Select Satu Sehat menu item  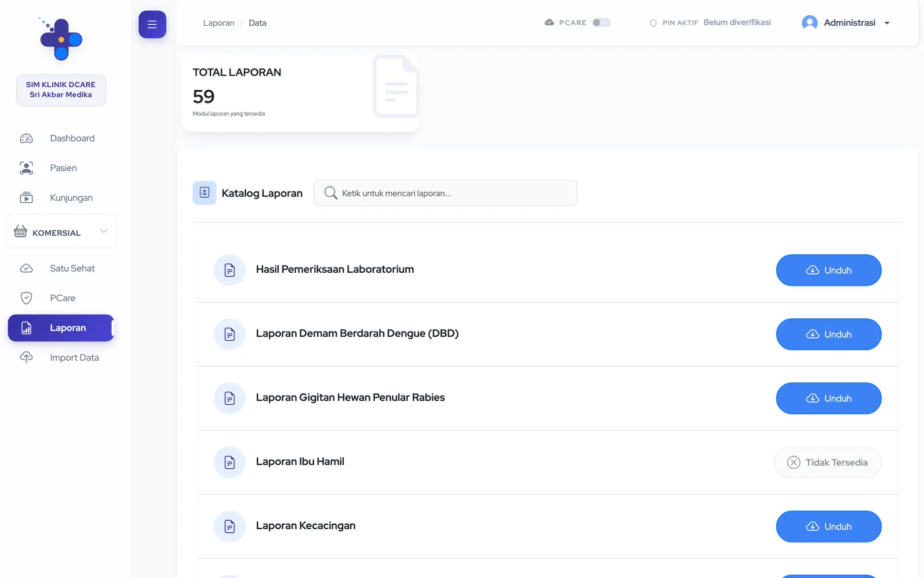pyautogui.click(x=61, y=269)
